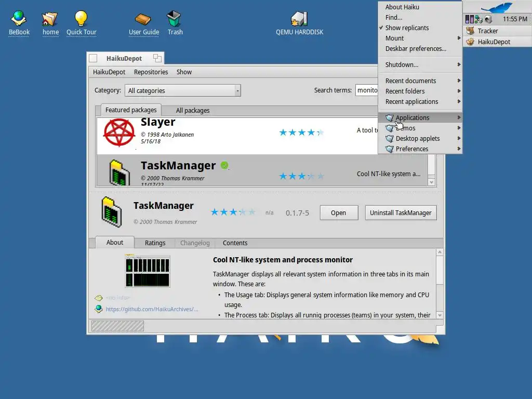This screenshot has width=532, height=399.
Task: Click TaskManager star rating in details
Action: pyautogui.click(x=233, y=212)
